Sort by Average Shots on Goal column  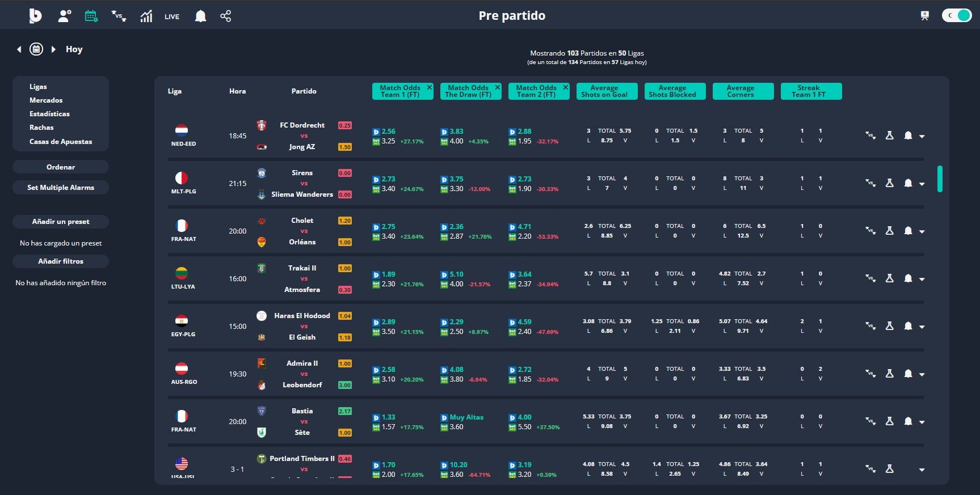(x=607, y=91)
